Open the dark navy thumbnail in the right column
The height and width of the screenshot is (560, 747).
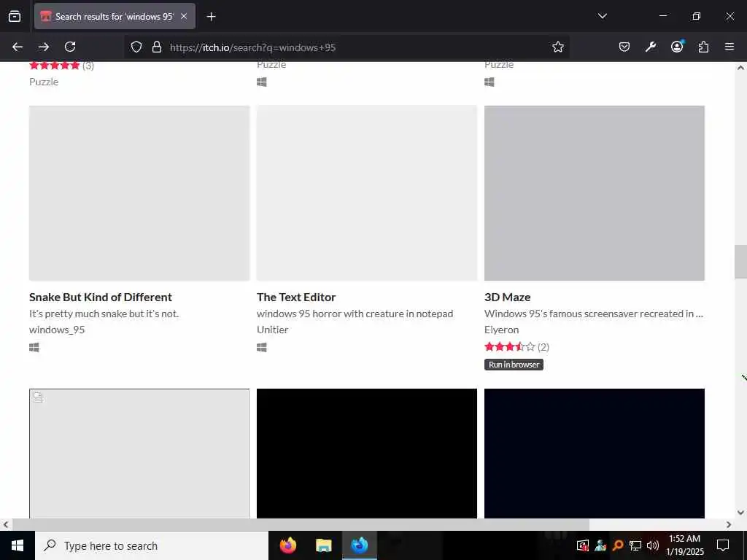pos(595,454)
